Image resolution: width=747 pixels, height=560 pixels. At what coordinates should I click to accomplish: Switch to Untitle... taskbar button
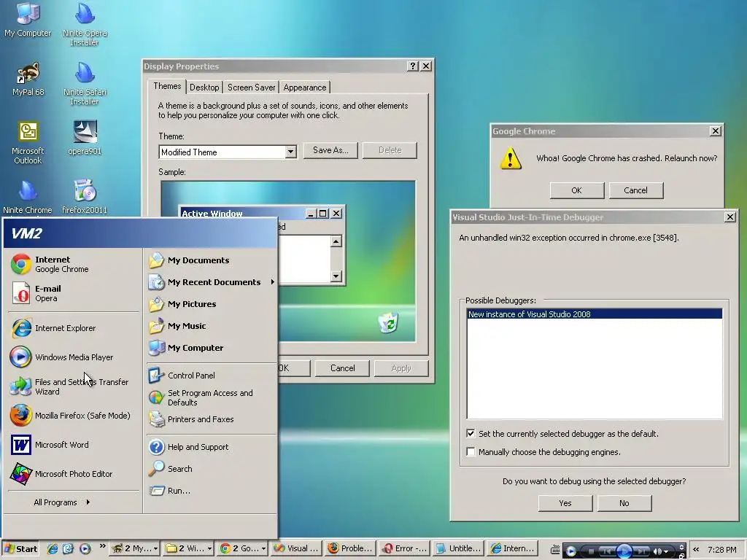tap(458, 548)
